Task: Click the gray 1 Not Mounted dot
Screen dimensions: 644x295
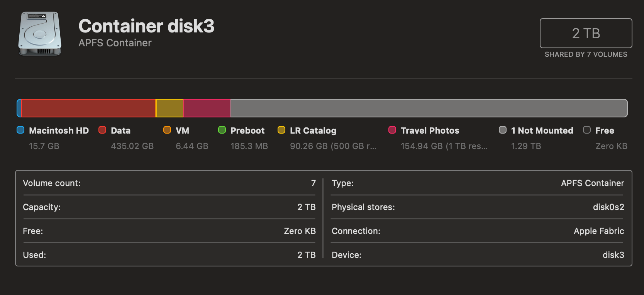Action: pyautogui.click(x=503, y=130)
